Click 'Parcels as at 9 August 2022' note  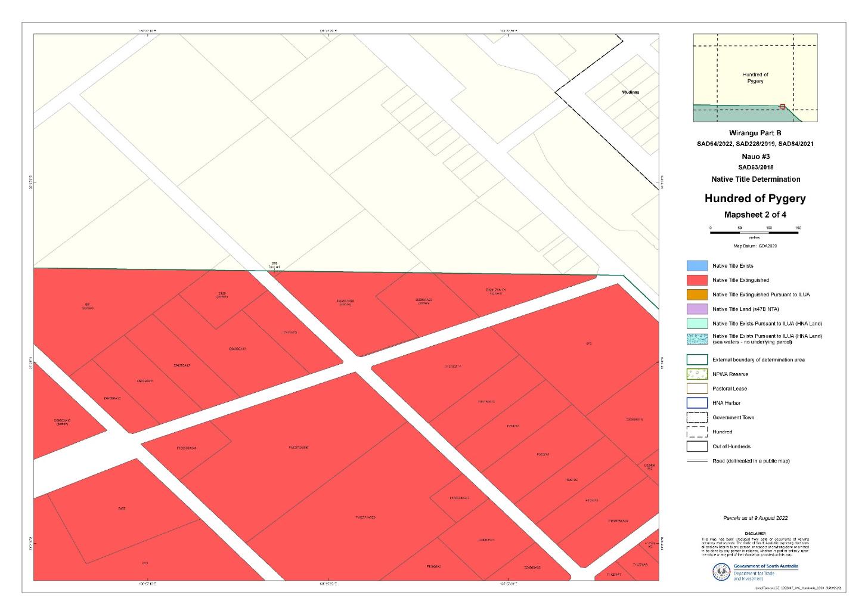point(755,519)
